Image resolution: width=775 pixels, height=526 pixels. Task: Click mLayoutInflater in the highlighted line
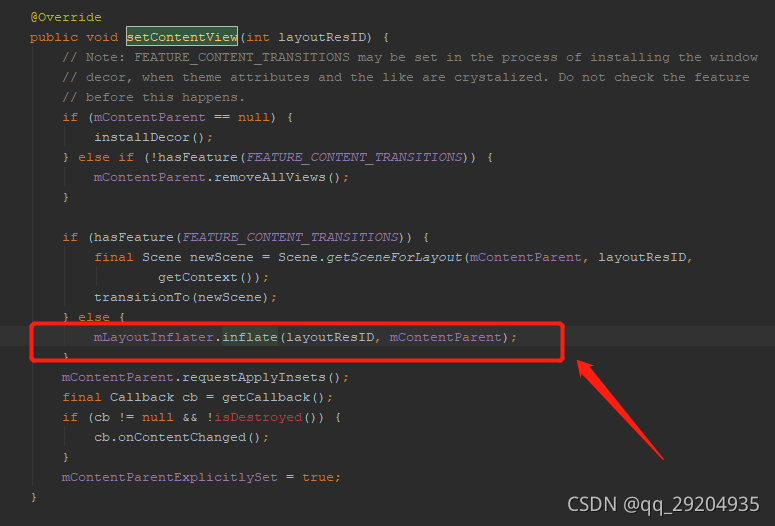pos(153,337)
